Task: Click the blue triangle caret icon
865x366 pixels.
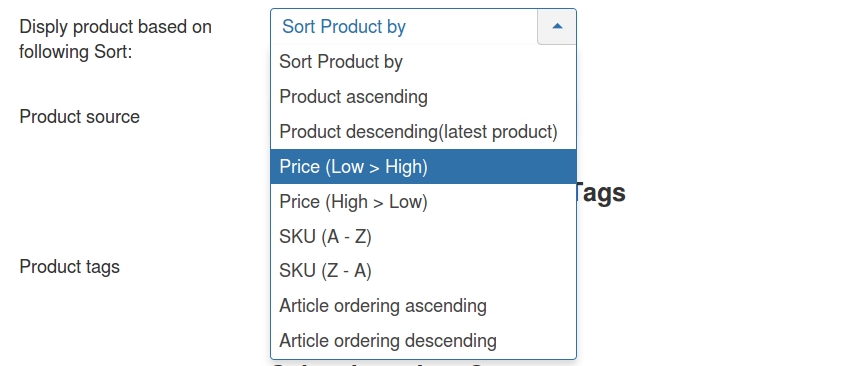Action: pyautogui.click(x=557, y=26)
